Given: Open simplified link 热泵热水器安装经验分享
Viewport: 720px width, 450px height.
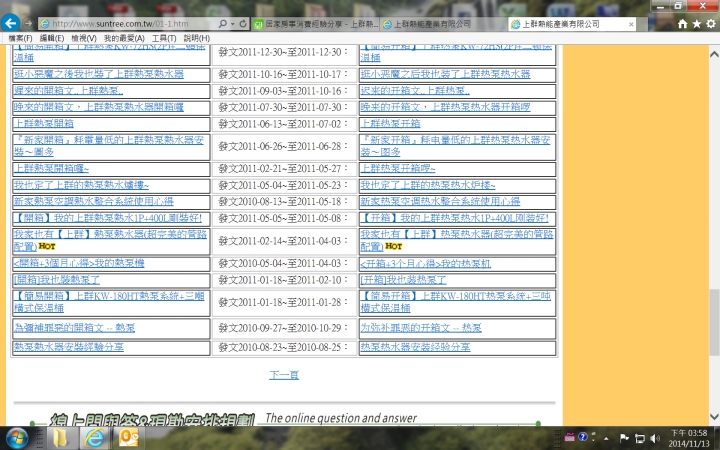Looking at the screenshot, I should [416, 347].
